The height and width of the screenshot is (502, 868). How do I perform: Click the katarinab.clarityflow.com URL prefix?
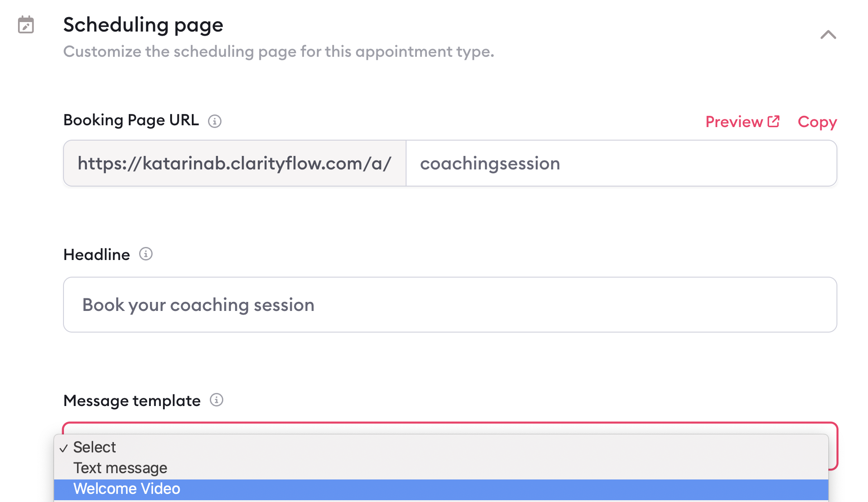[235, 163]
